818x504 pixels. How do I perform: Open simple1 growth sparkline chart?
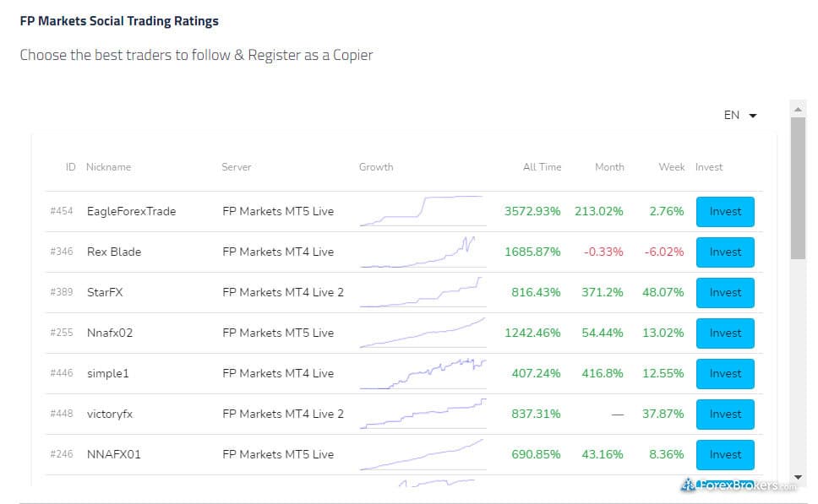(422, 373)
